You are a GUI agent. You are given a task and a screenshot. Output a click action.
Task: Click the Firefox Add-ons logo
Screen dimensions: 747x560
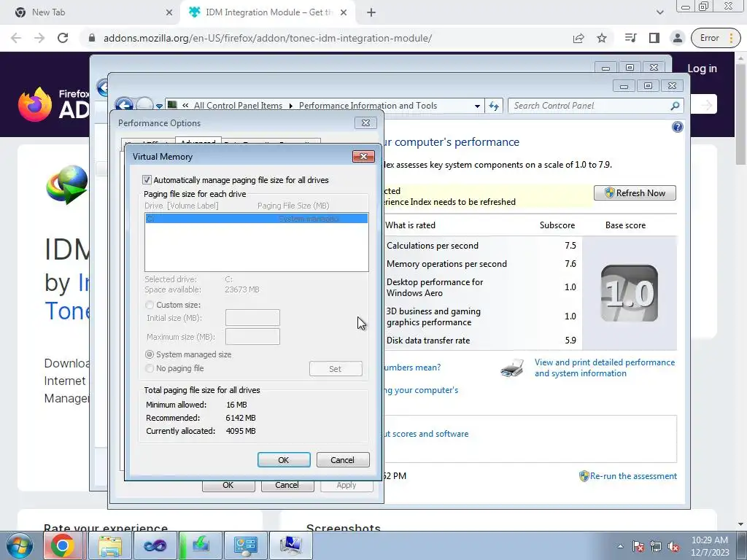[53, 104]
